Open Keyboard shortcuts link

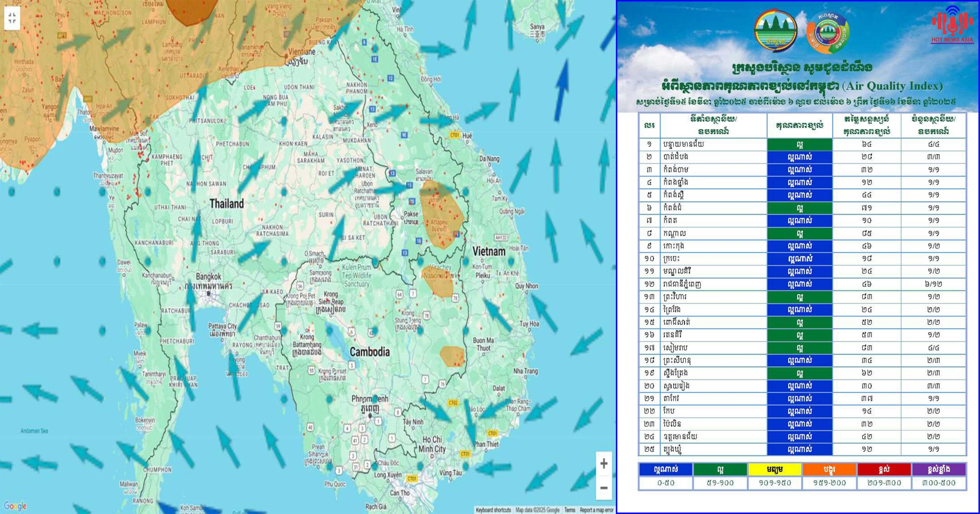click(x=493, y=510)
